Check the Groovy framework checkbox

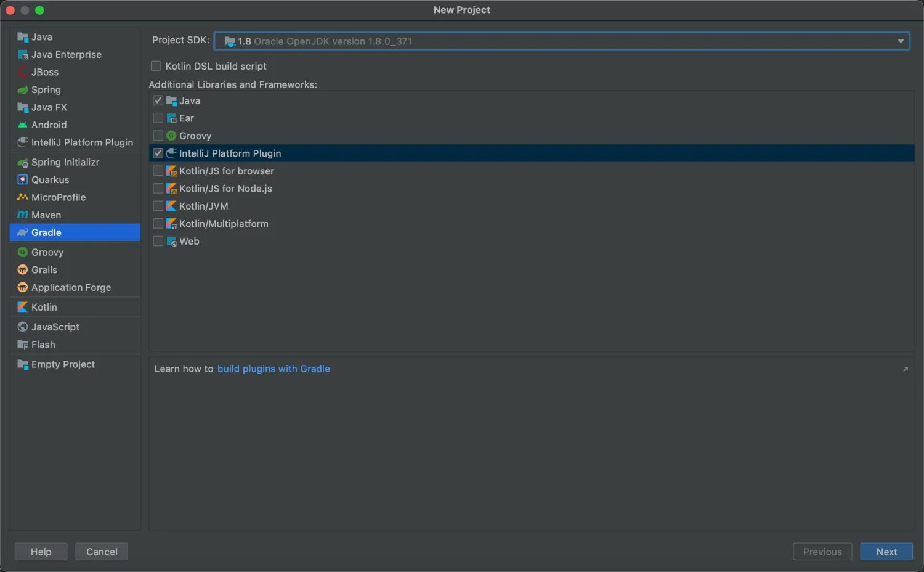158,136
